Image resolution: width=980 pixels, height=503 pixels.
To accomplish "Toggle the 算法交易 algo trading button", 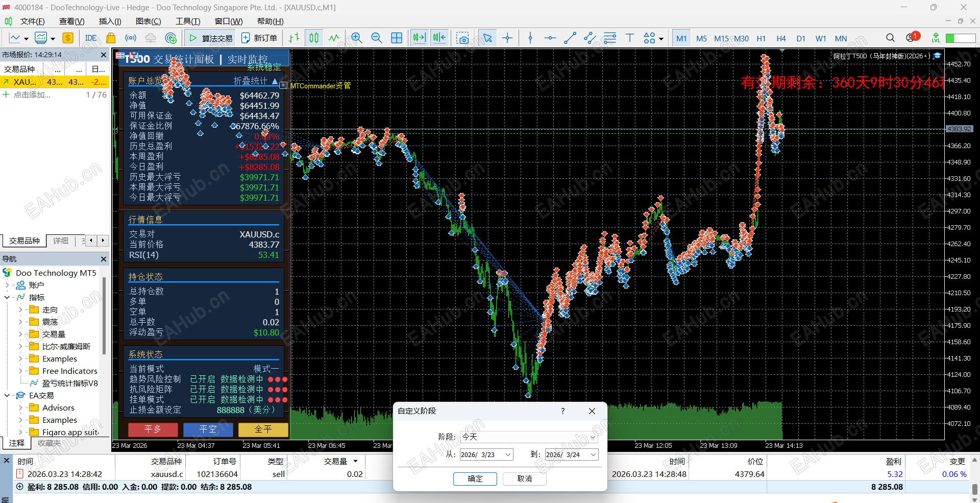I will [210, 38].
